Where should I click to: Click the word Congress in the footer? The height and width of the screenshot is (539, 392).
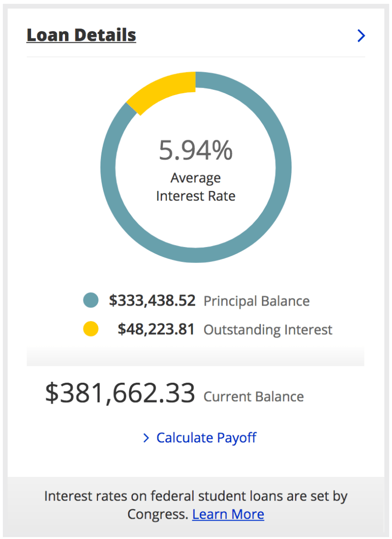click(x=157, y=514)
